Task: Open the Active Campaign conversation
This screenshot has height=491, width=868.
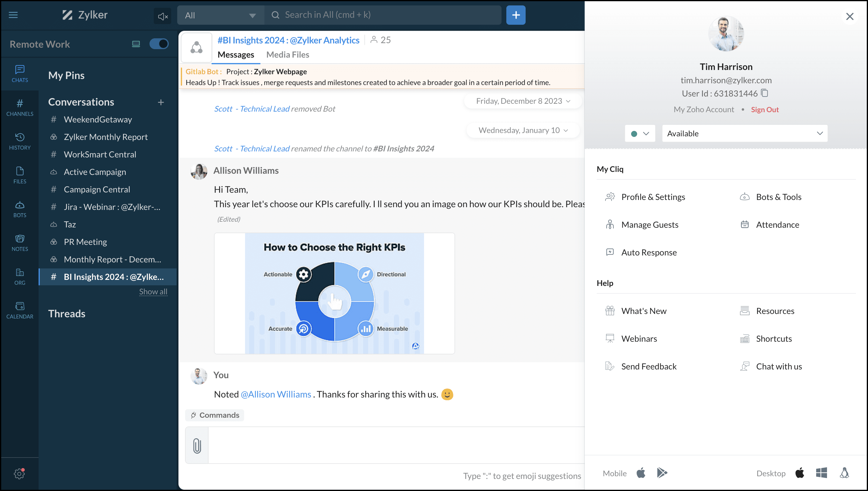Action: [x=108, y=172]
